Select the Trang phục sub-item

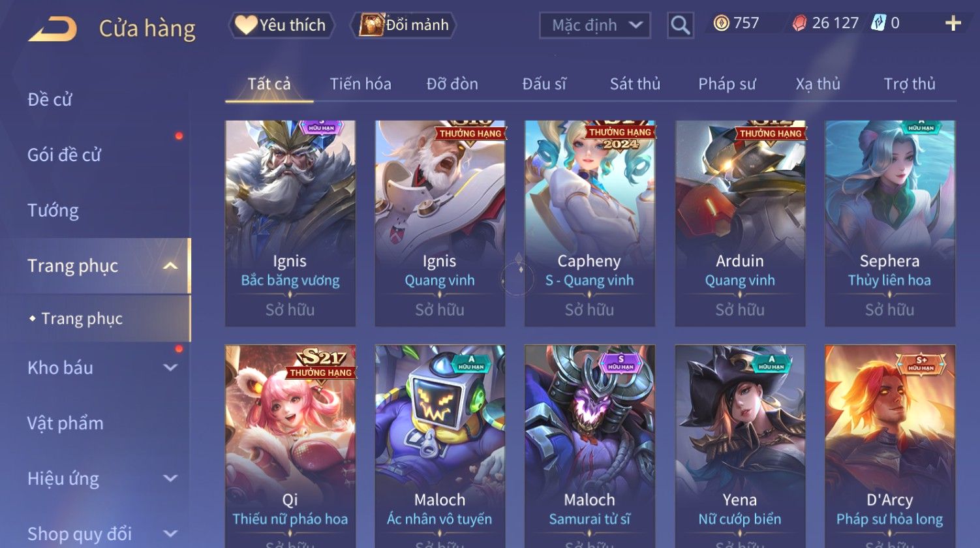82,318
